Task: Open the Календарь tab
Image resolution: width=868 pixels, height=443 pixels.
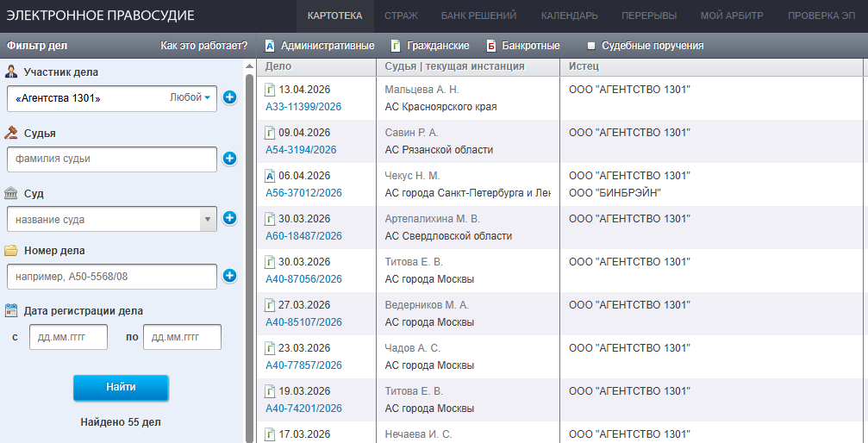Action: coord(569,16)
